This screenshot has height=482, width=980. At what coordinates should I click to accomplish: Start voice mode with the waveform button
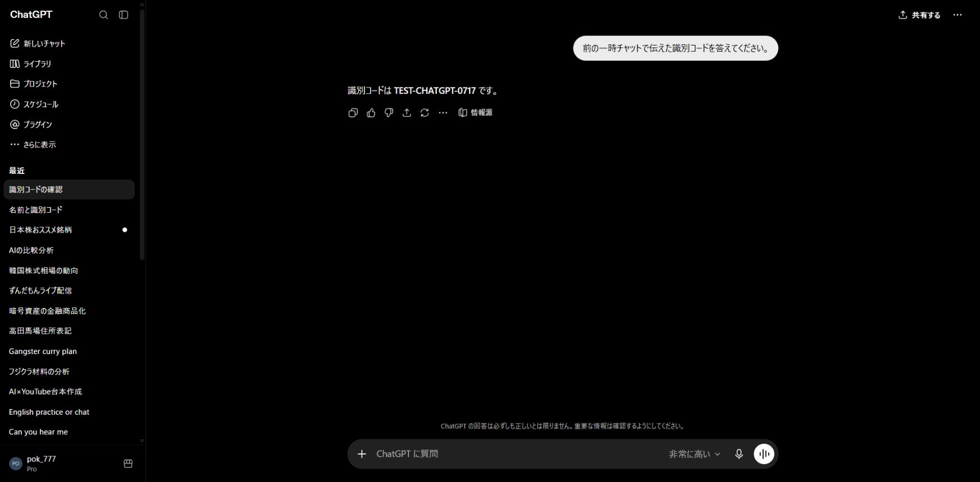[x=764, y=454]
